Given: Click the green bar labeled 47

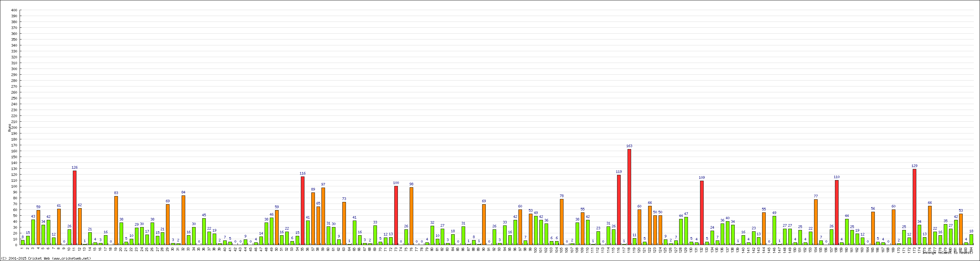Looking at the screenshot, I should [686, 231].
